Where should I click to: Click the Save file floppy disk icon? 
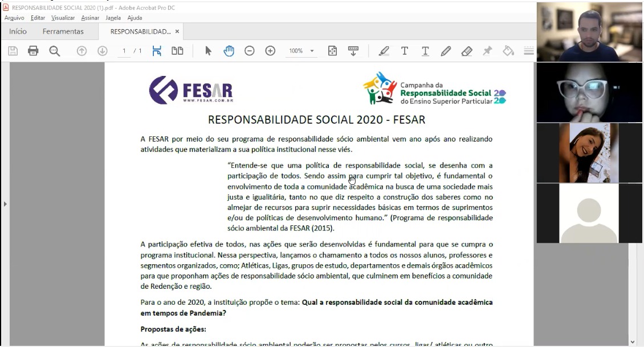click(x=13, y=51)
